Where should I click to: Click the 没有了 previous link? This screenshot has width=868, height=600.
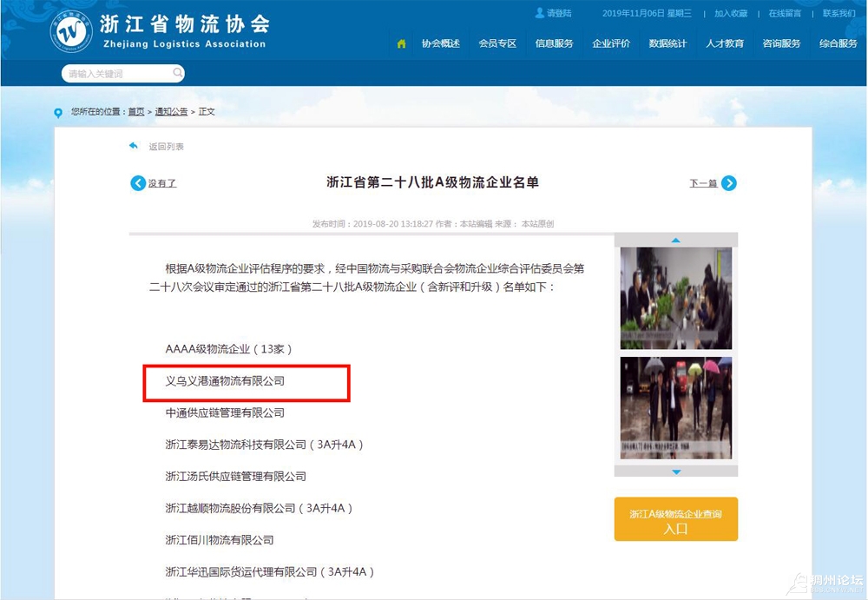[x=162, y=183]
